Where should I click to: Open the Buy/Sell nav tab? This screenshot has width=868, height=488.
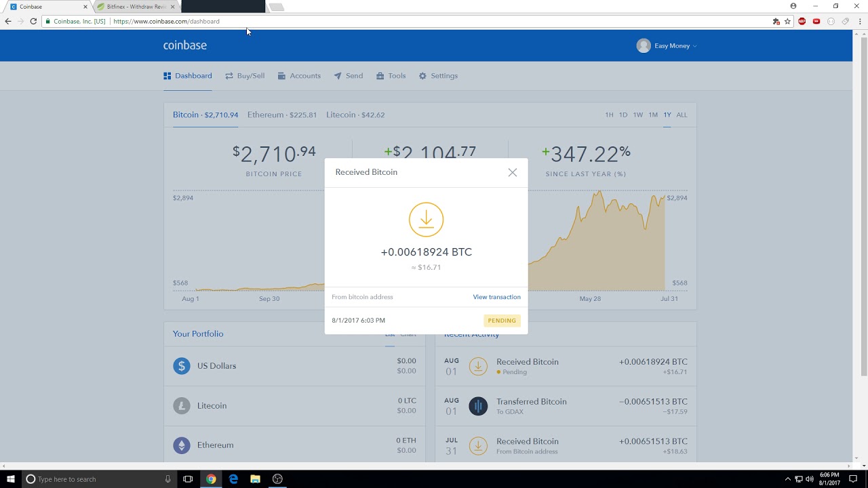[x=245, y=76]
